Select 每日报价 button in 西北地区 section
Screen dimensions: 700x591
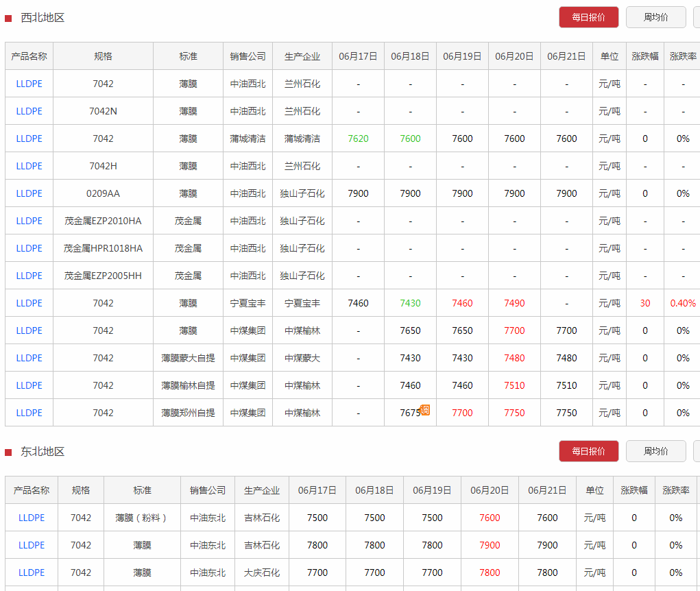tap(588, 17)
